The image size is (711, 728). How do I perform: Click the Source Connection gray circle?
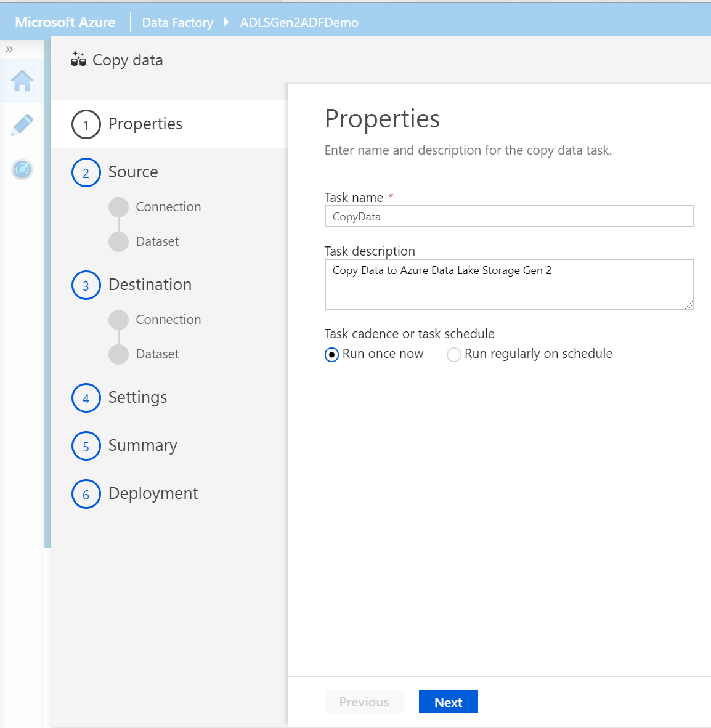(x=118, y=207)
